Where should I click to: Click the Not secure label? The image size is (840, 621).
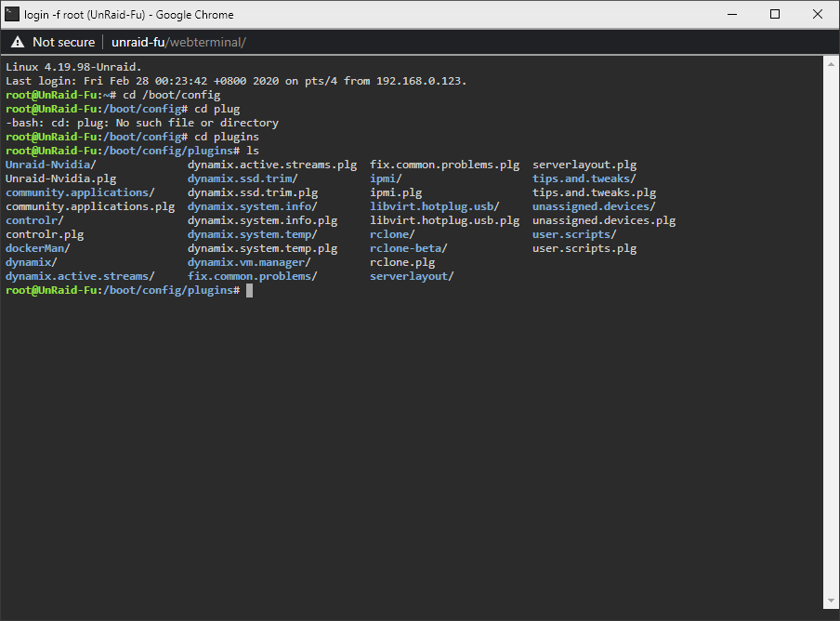click(x=64, y=43)
